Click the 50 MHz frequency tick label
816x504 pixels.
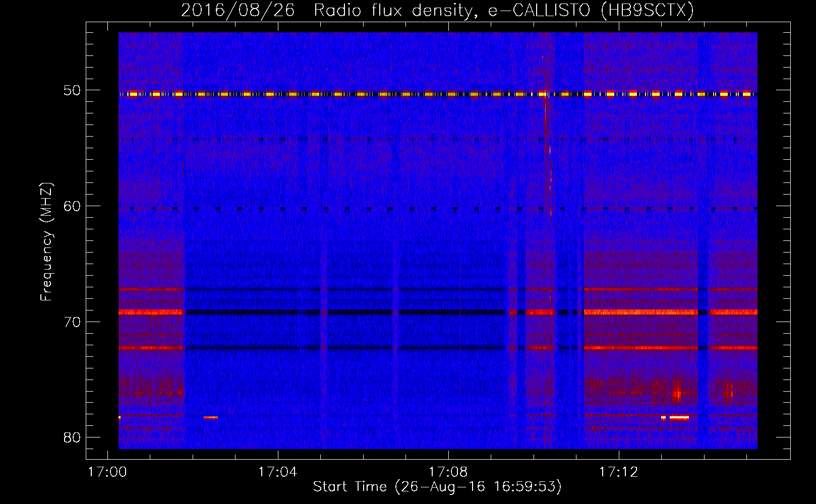[x=72, y=91]
